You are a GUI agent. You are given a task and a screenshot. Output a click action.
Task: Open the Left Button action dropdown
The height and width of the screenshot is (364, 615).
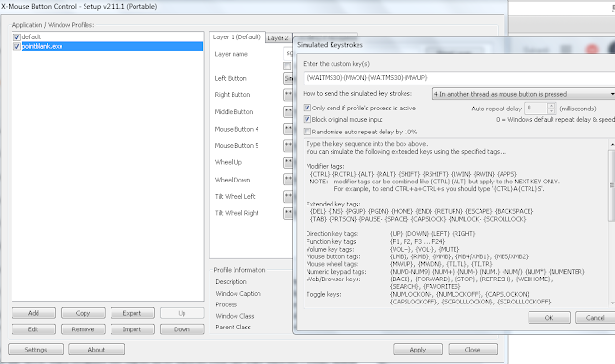[288, 79]
